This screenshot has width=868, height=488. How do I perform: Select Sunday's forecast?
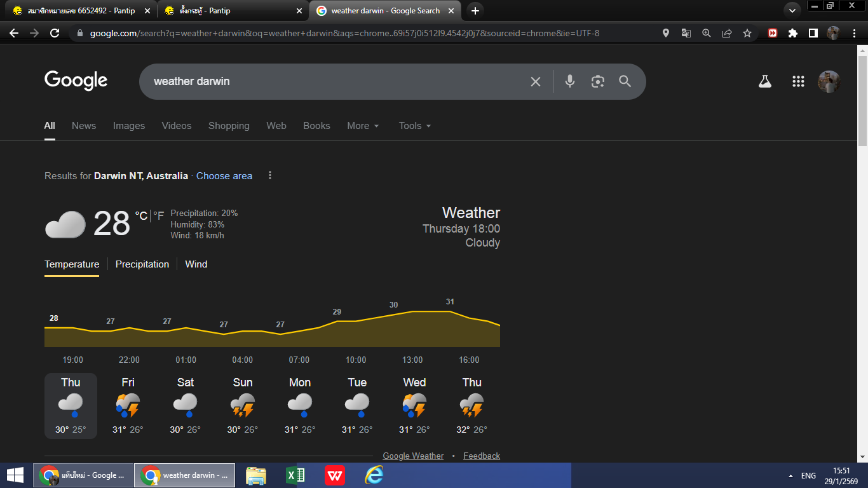coord(243,406)
